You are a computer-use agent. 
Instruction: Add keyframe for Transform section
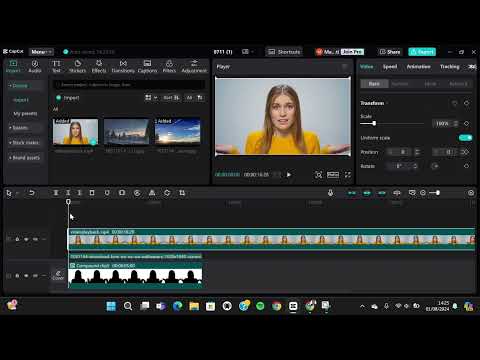coord(466,103)
